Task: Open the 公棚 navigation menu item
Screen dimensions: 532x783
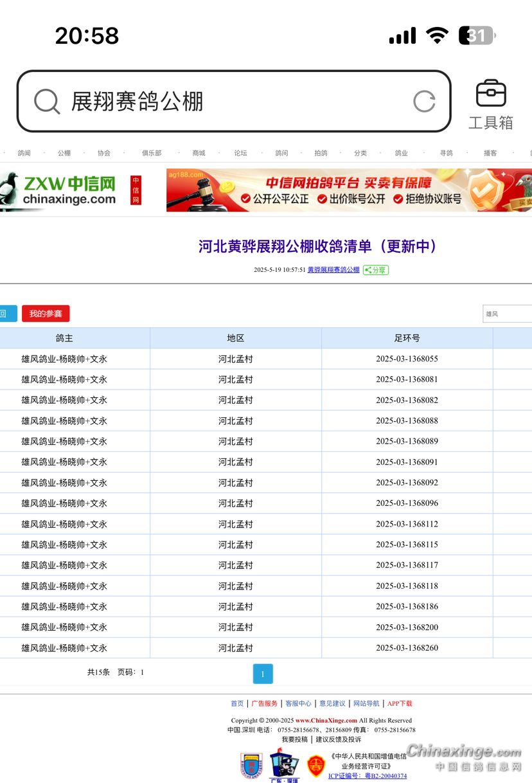Action: coord(64,153)
